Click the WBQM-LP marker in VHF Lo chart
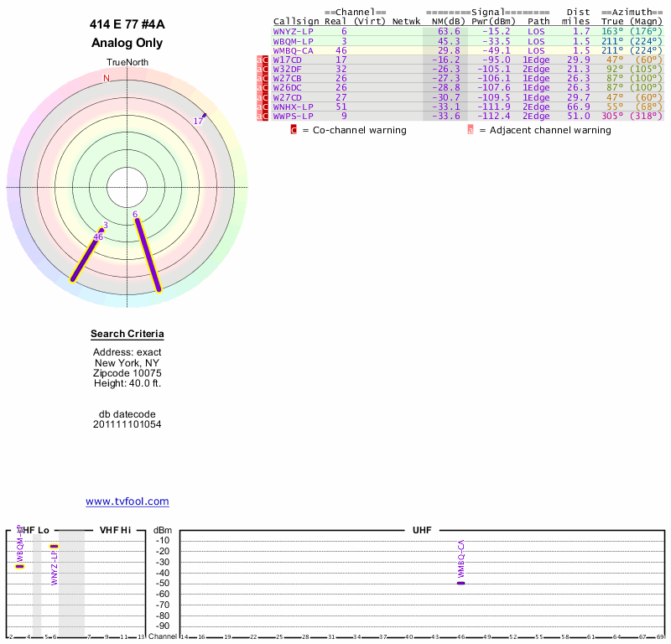671x644 pixels. click(x=19, y=566)
